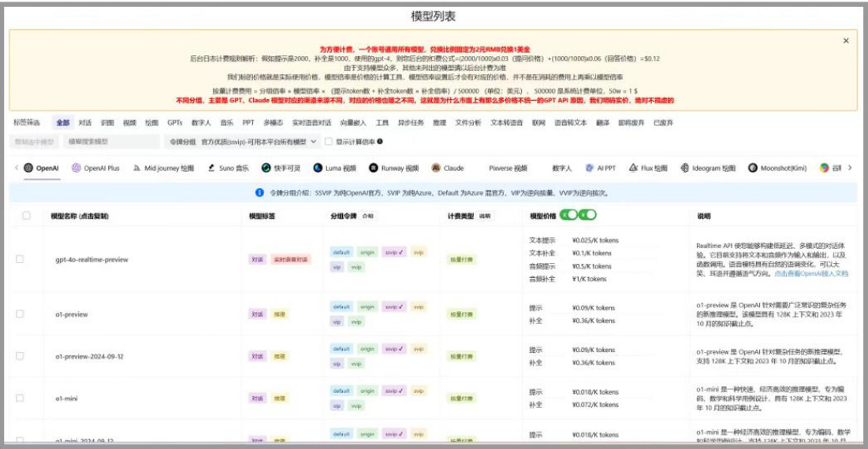Screen dimensions: 868x449
Task: Check the o1-preview-2024-09-12 row checkbox
Action: coord(20,356)
